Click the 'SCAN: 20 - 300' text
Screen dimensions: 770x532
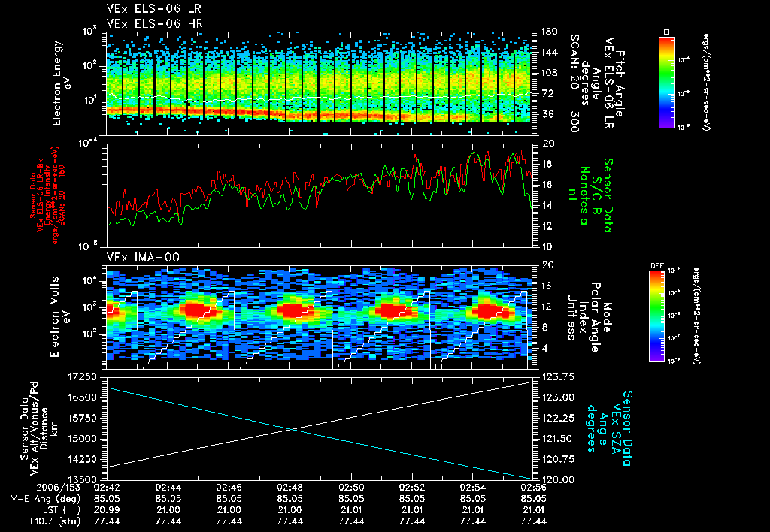574,84
